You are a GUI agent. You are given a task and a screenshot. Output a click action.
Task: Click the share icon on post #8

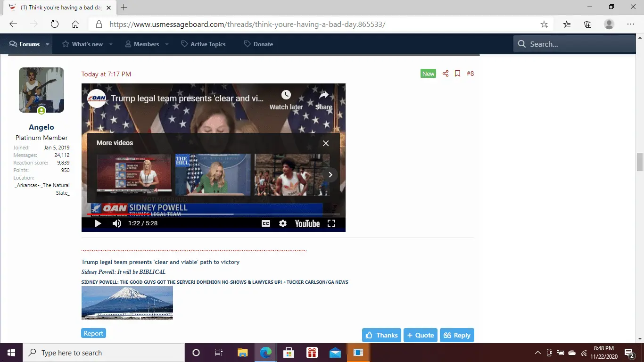(x=446, y=74)
